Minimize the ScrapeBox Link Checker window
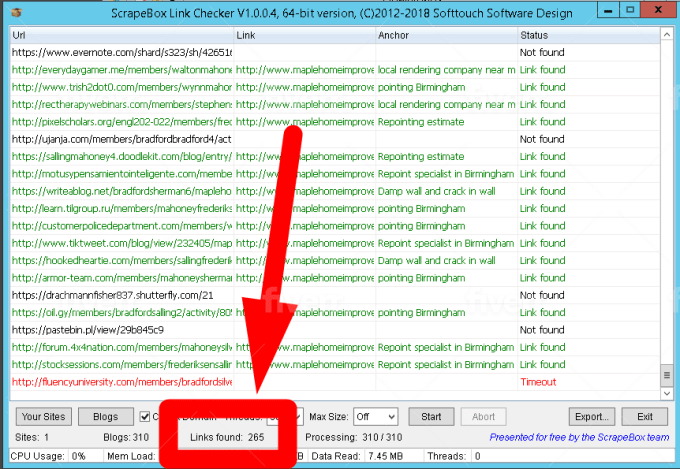Screen dimensions: 680x469 (608, 10)
